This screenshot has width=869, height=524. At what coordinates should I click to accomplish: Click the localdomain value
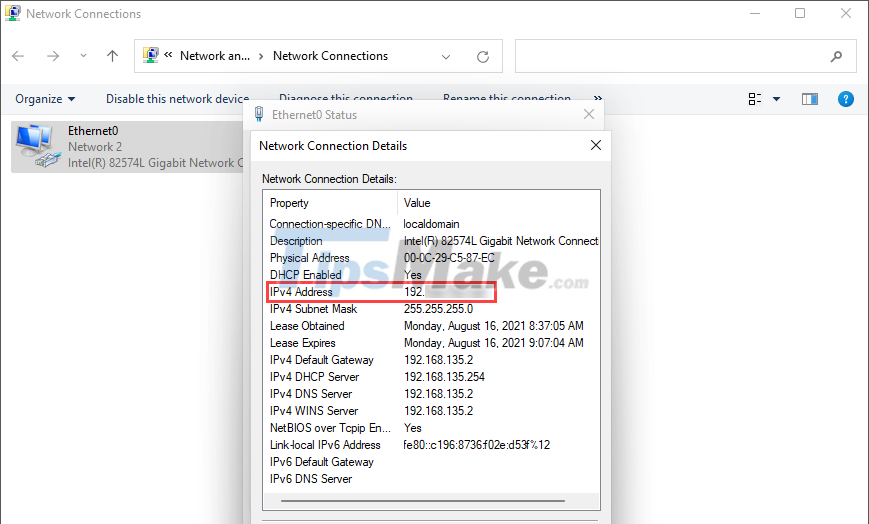point(431,224)
